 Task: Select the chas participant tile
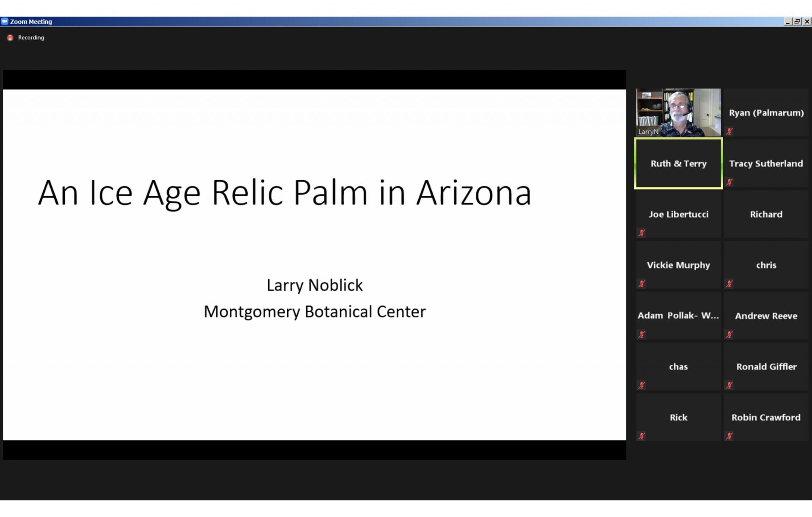point(678,366)
